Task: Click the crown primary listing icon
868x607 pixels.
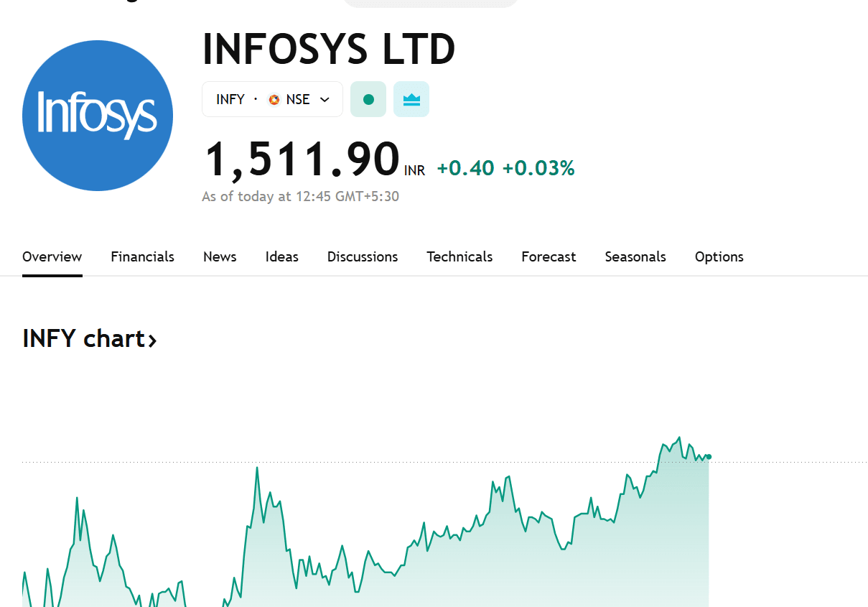Action: click(411, 99)
